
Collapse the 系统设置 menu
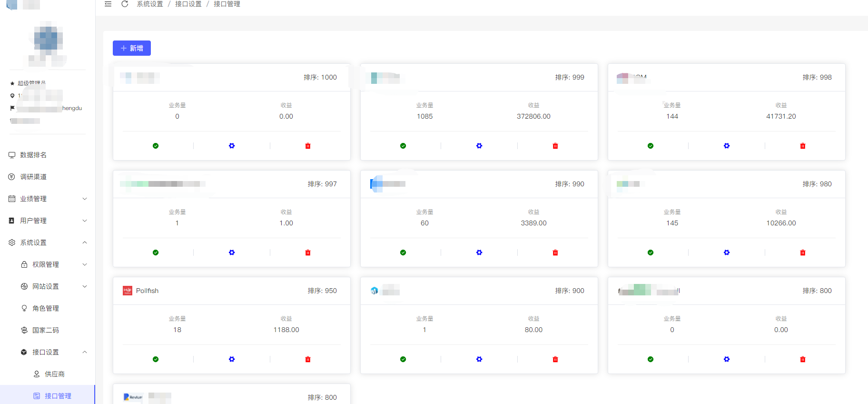pyautogui.click(x=48, y=242)
